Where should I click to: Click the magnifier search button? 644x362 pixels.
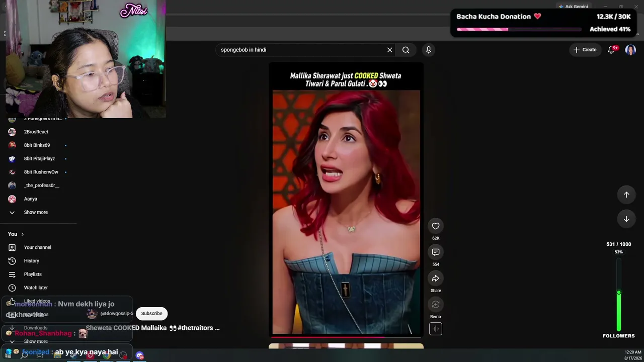coord(406,50)
